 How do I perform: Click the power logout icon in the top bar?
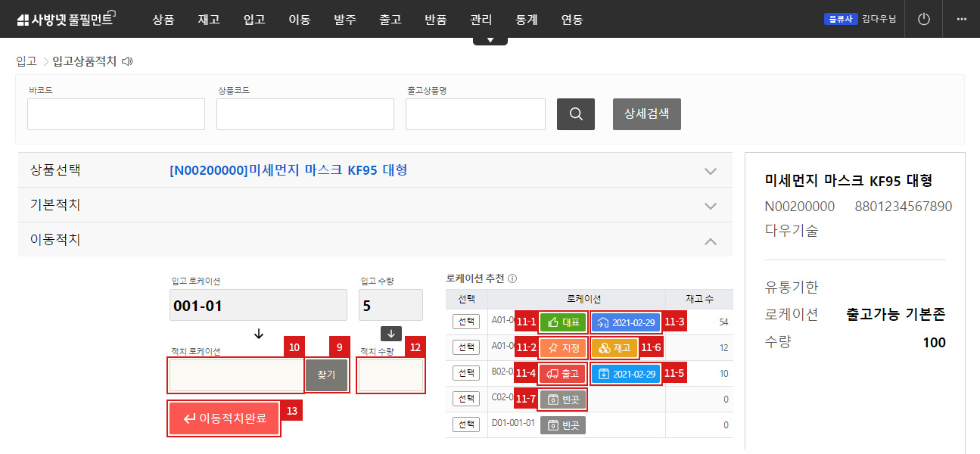click(x=923, y=19)
